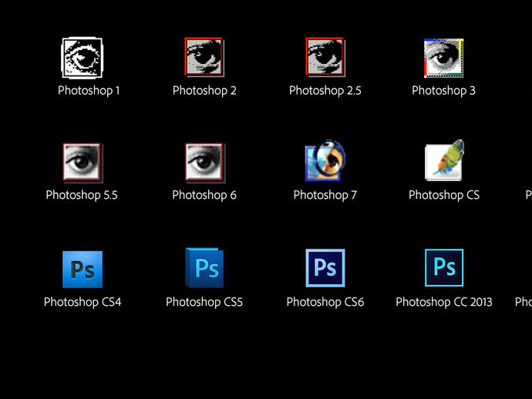Open the Photoshop CS4 Ps icon
This screenshot has width=532, height=399.
coord(82,270)
